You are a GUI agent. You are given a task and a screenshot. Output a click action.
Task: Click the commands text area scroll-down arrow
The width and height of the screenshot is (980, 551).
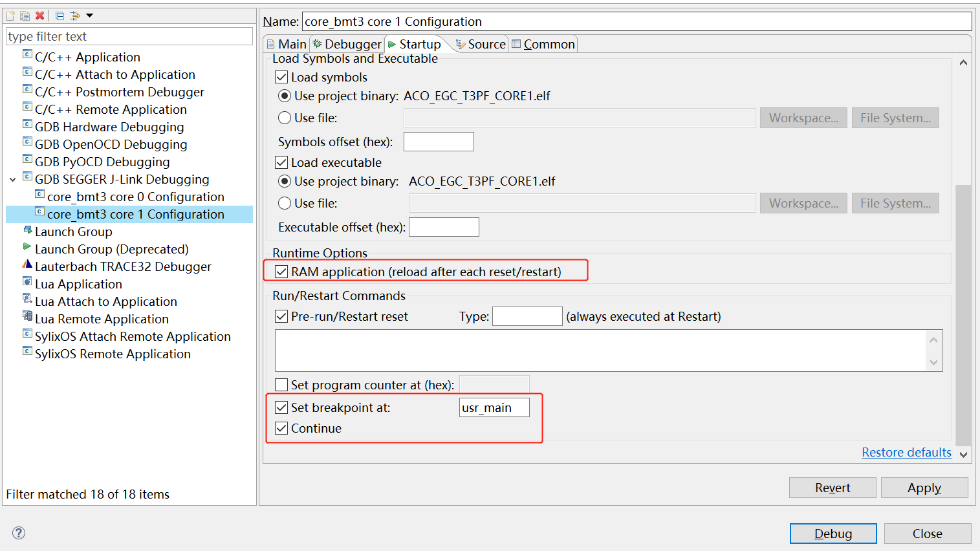(x=933, y=362)
